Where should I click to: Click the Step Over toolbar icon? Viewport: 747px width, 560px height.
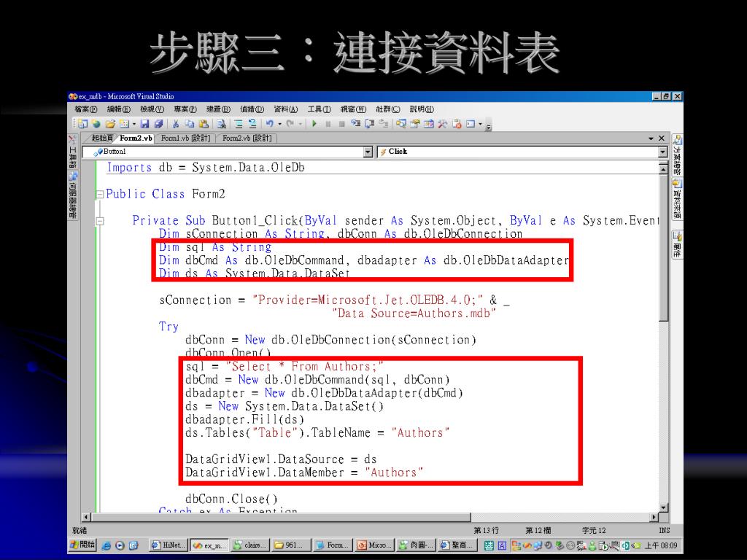pyautogui.click(x=369, y=124)
